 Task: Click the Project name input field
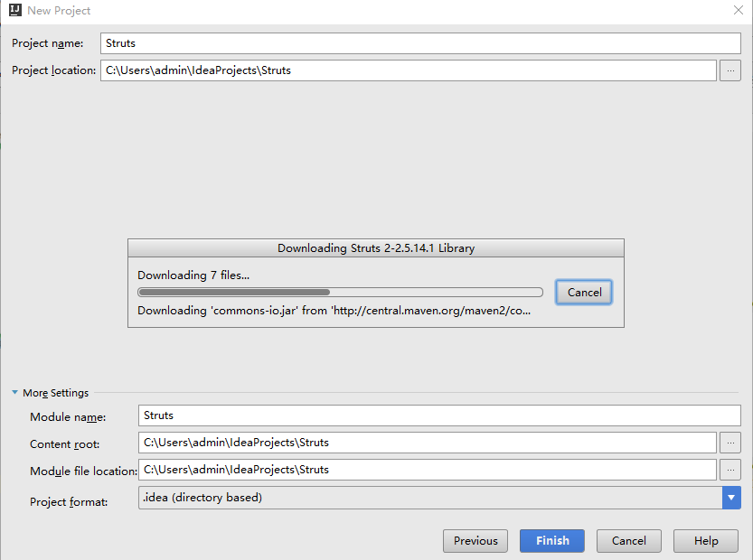[420, 43]
